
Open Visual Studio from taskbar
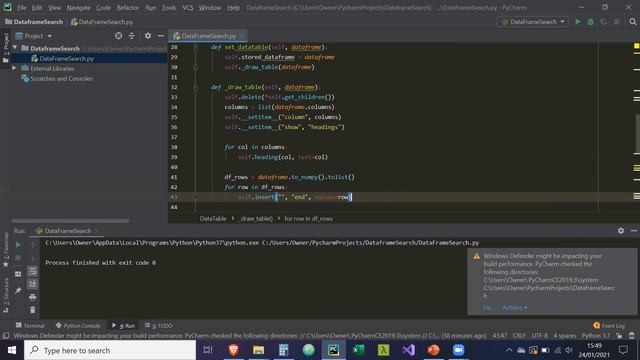coord(408,350)
